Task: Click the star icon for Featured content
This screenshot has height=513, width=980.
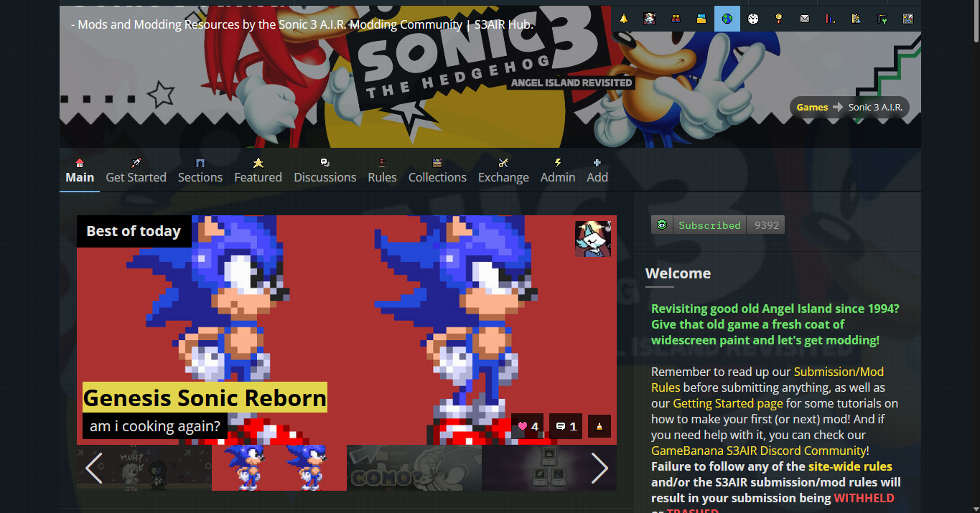Action: tap(258, 162)
